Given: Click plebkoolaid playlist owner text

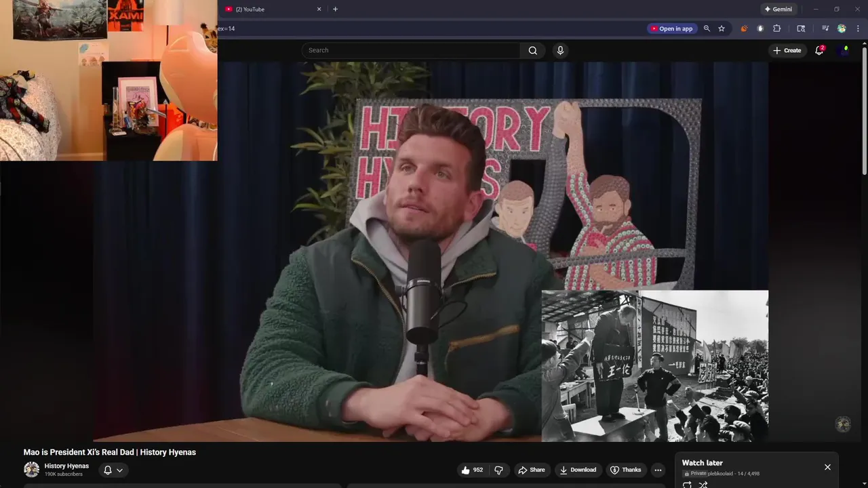Looking at the screenshot, I should [x=721, y=474].
